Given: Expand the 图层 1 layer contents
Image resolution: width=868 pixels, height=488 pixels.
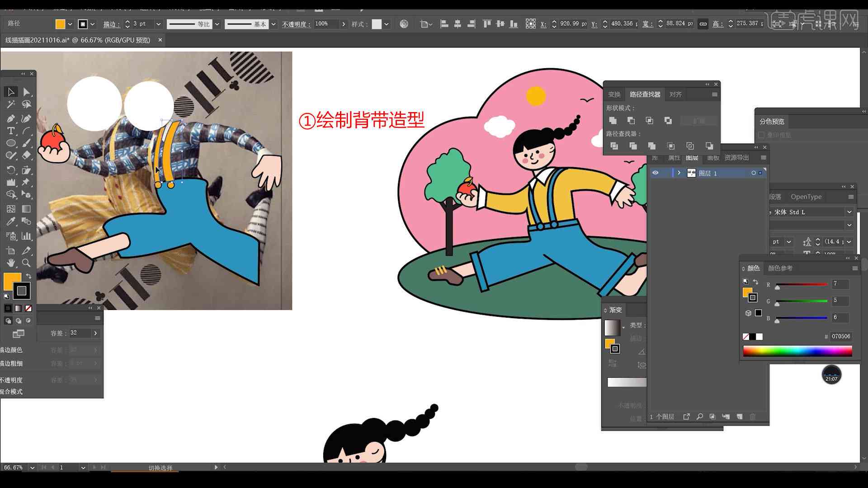Looking at the screenshot, I should (x=679, y=173).
